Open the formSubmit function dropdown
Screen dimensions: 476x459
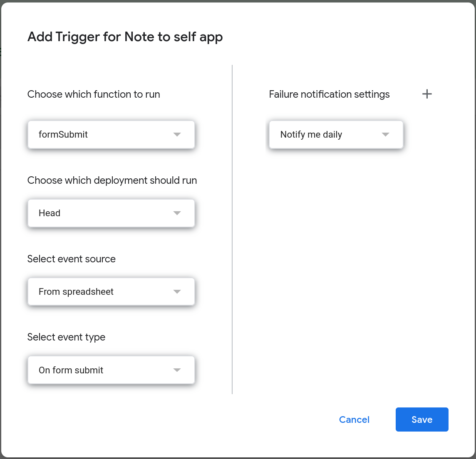[x=111, y=134]
